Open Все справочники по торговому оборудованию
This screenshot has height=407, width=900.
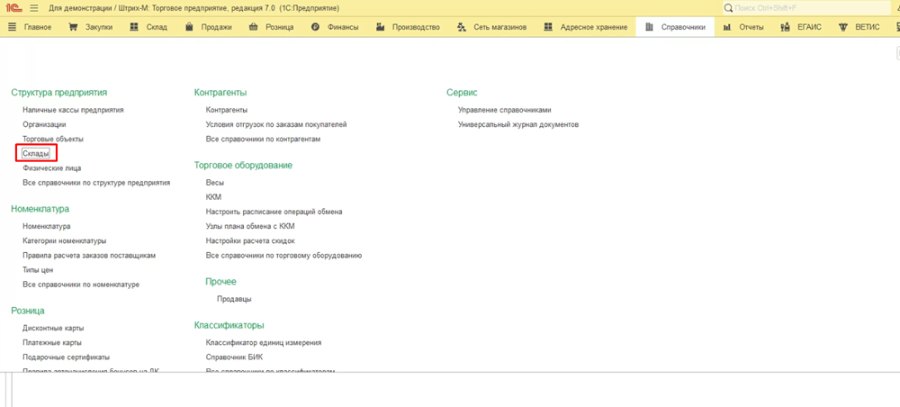[284, 255]
